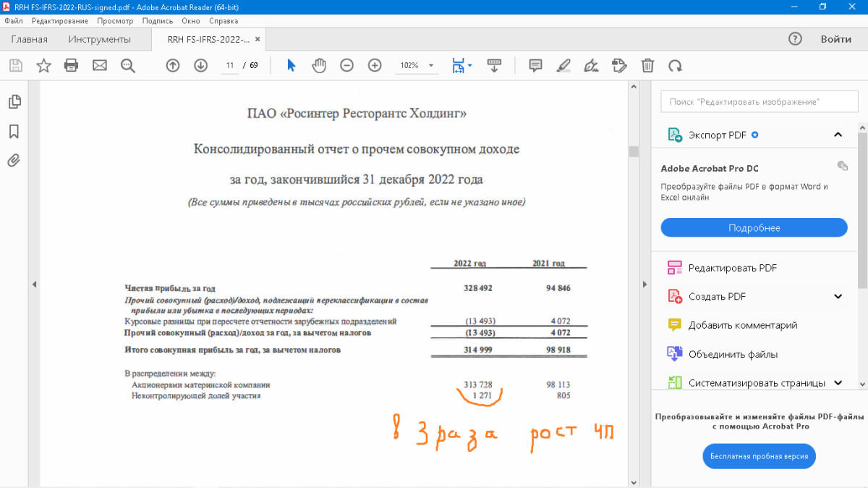This screenshot has height=488, width=868.
Task: Add a sticky note comment
Action: pyautogui.click(x=535, y=66)
